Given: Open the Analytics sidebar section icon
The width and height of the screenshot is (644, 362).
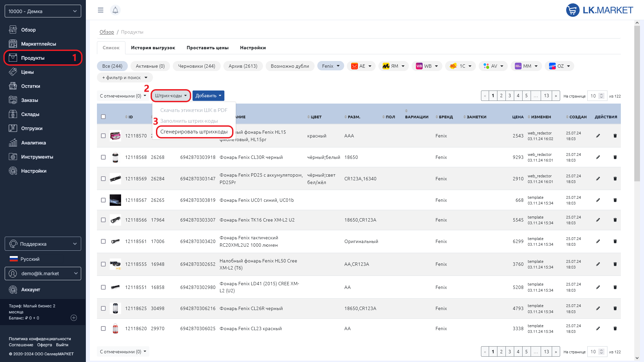Looking at the screenshot, I should [13, 143].
